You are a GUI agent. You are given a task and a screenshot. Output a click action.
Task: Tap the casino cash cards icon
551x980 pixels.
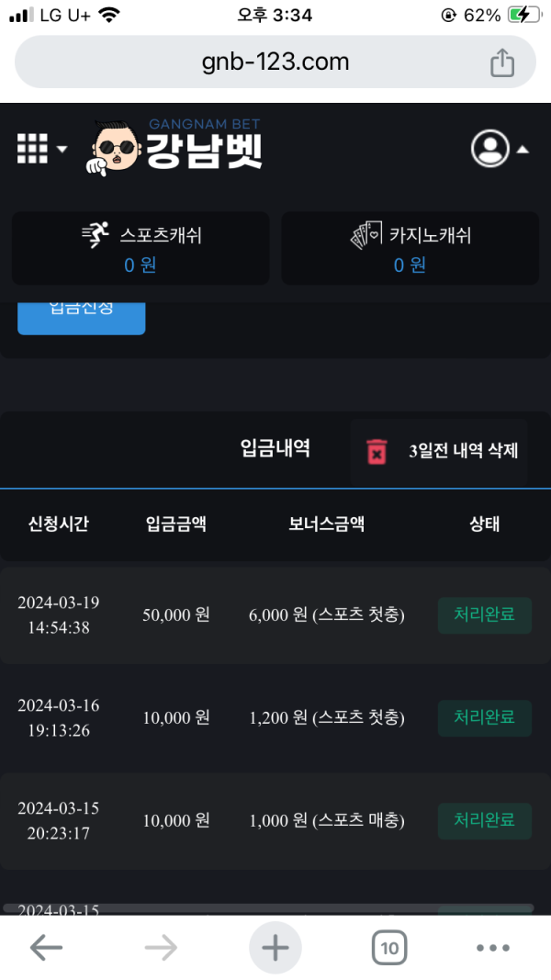(365, 236)
